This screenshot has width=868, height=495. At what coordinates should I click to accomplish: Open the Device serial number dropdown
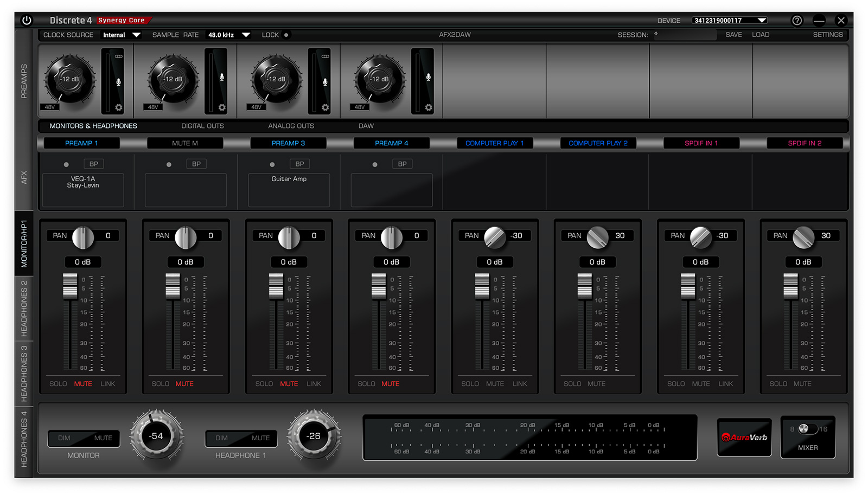coord(729,20)
